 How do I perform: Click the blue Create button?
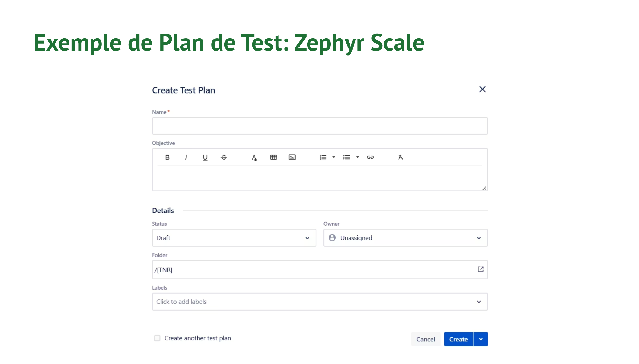click(x=458, y=339)
